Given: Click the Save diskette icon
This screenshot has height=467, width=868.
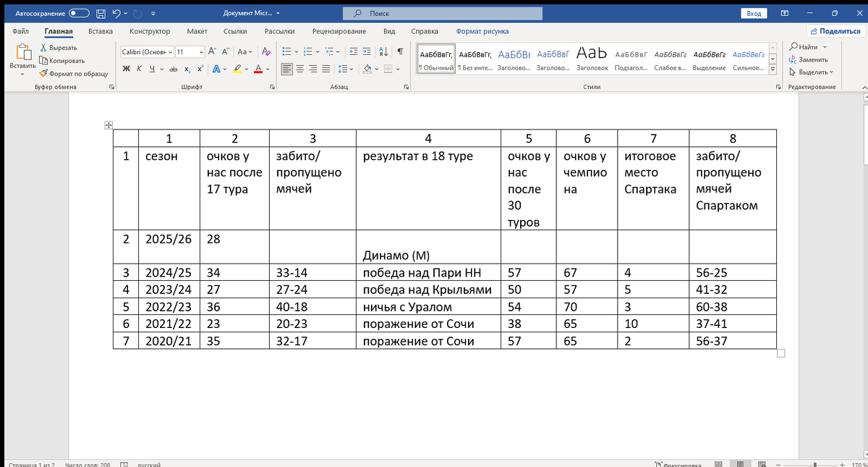Looking at the screenshot, I should (x=100, y=14).
